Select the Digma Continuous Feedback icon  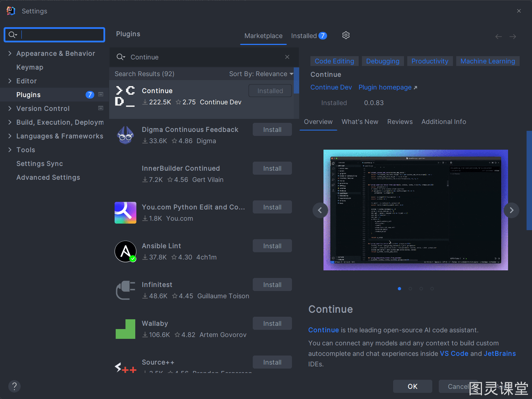click(125, 135)
